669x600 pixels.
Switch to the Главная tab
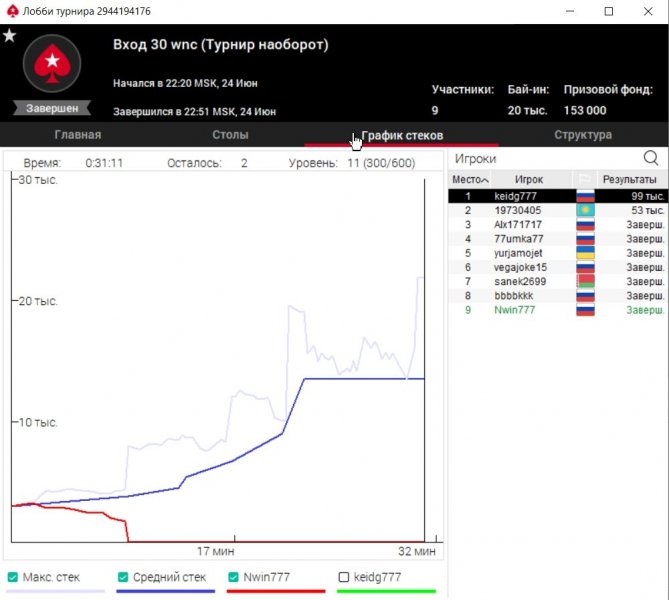[77, 135]
